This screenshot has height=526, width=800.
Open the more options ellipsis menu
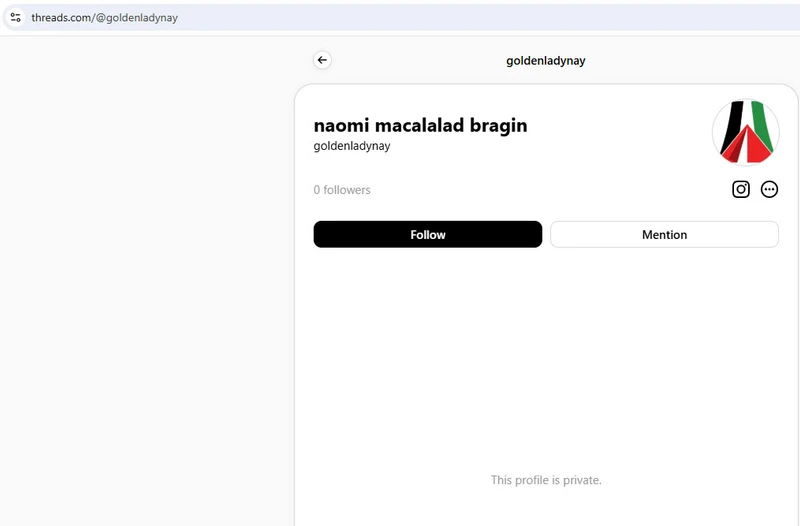(769, 189)
